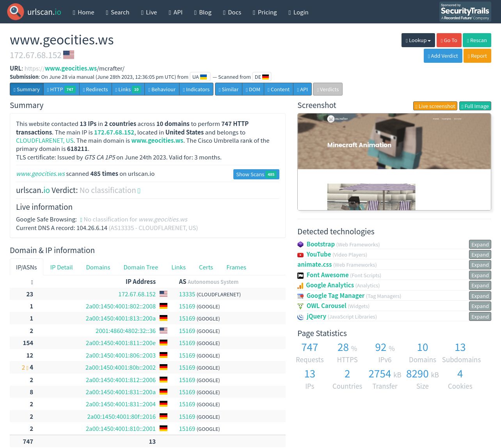Click the German flag next to DE
Image resolution: width=501 pixels, height=448 pixels.
tap(266, 77)
